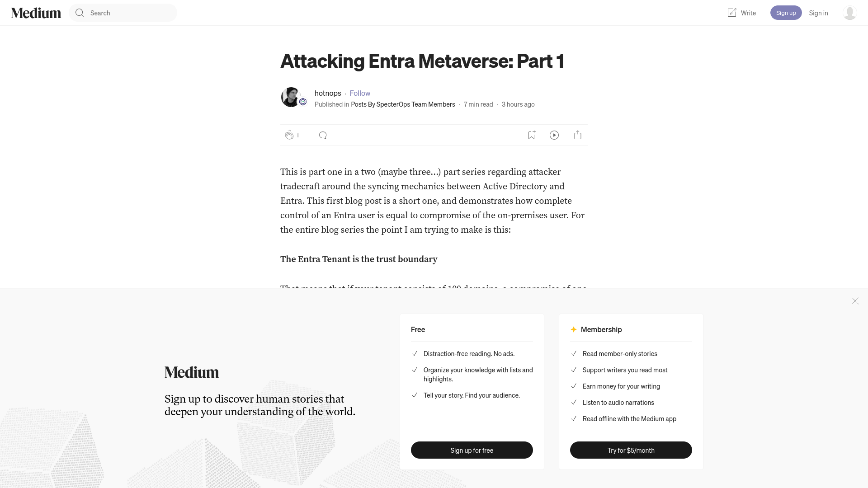Click the comment icon
Viewport: 868px width, 488px height.
pyautogui.click(x=322, y=135)
